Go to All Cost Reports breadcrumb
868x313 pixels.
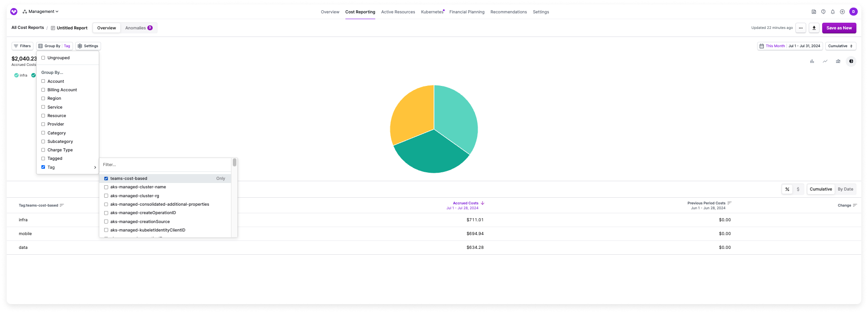click(x=28, y=28)
